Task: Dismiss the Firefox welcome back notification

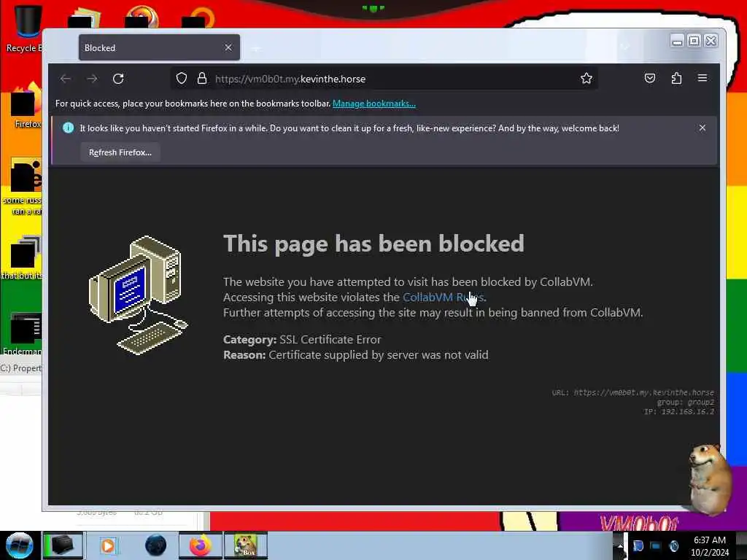Action: click(703, 128)
